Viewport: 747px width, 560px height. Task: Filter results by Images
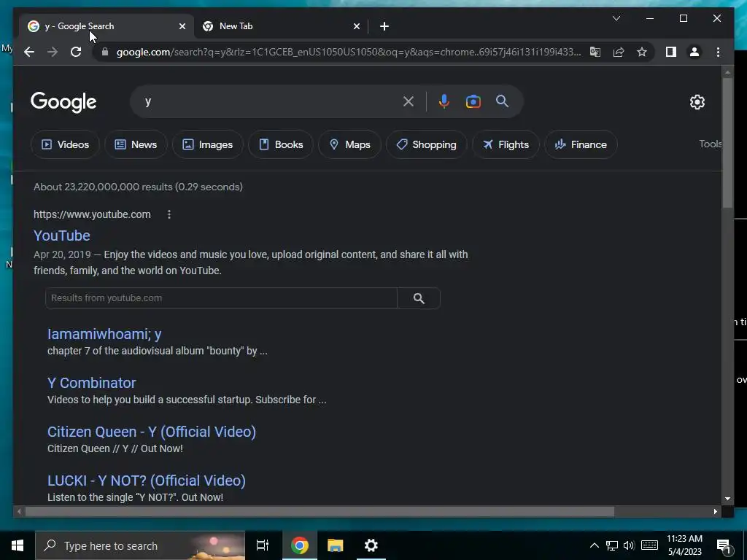pos(208,144)
